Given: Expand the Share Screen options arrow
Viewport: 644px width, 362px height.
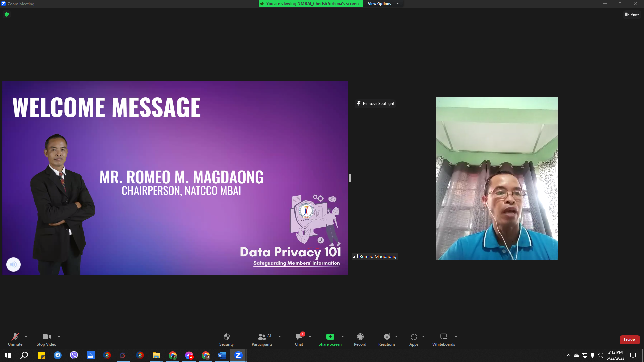Looking at the screenshot, I should pyautogui.click(x=343, y=337).
